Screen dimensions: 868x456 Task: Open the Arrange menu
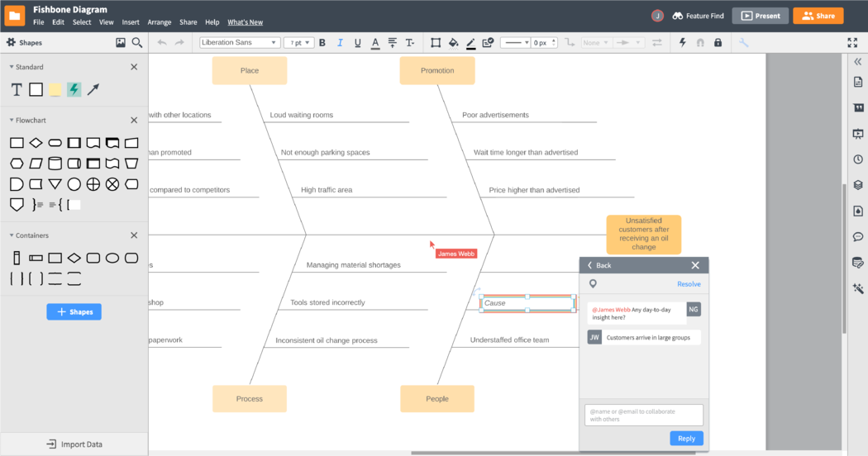[x=159, y=22]
